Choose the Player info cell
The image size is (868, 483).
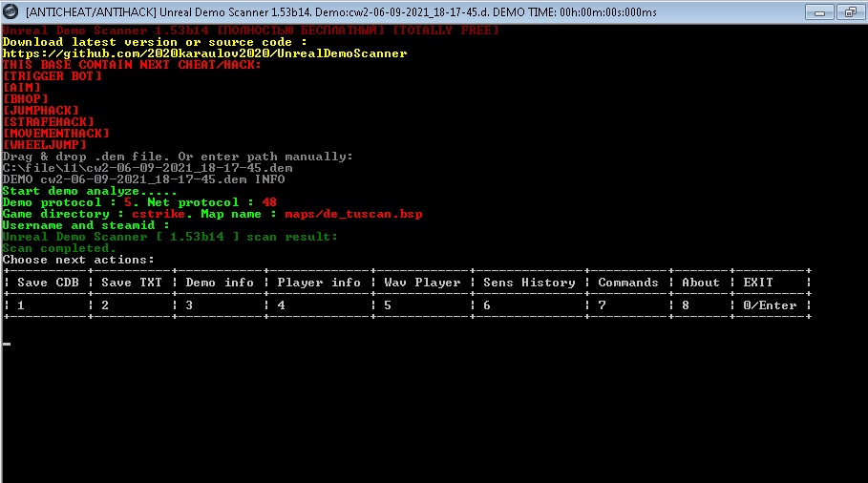(x=319, y=283)
